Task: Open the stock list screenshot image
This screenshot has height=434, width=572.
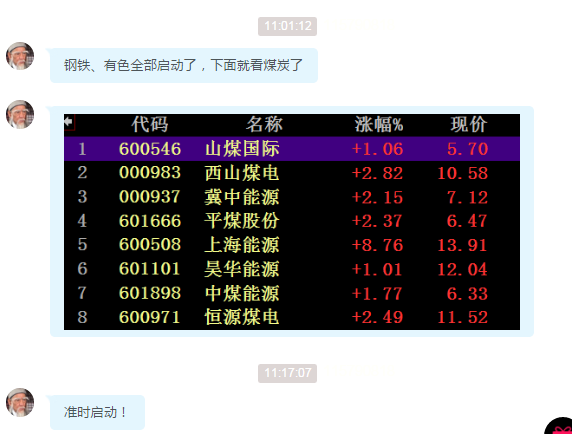Action: tap(292, 222)
